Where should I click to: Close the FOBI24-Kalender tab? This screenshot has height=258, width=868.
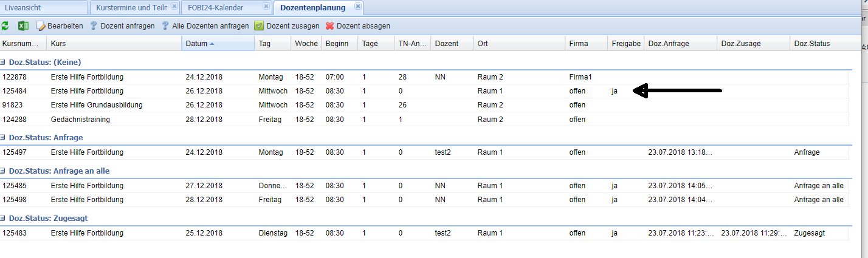266,6
